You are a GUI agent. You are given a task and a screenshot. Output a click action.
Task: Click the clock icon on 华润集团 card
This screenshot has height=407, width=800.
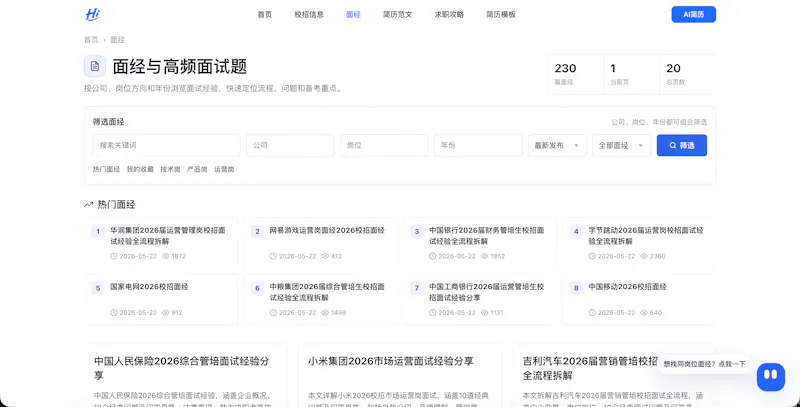114,256
